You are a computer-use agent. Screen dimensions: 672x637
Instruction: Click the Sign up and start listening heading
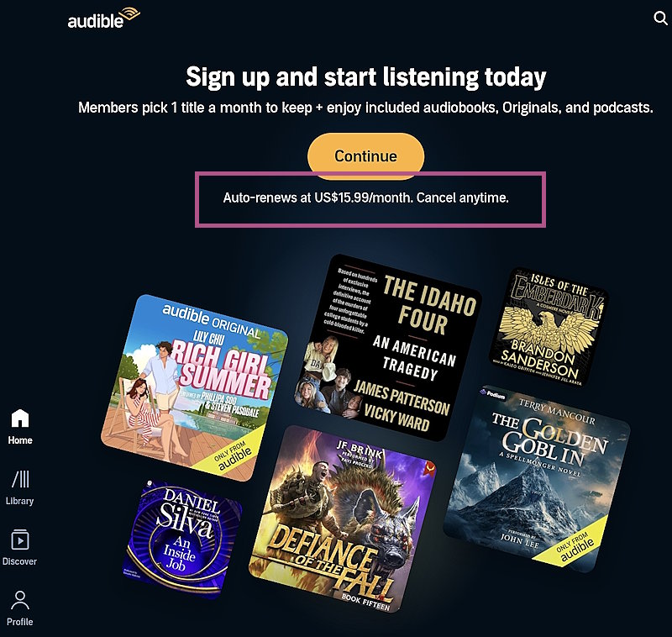click(365, 77)
